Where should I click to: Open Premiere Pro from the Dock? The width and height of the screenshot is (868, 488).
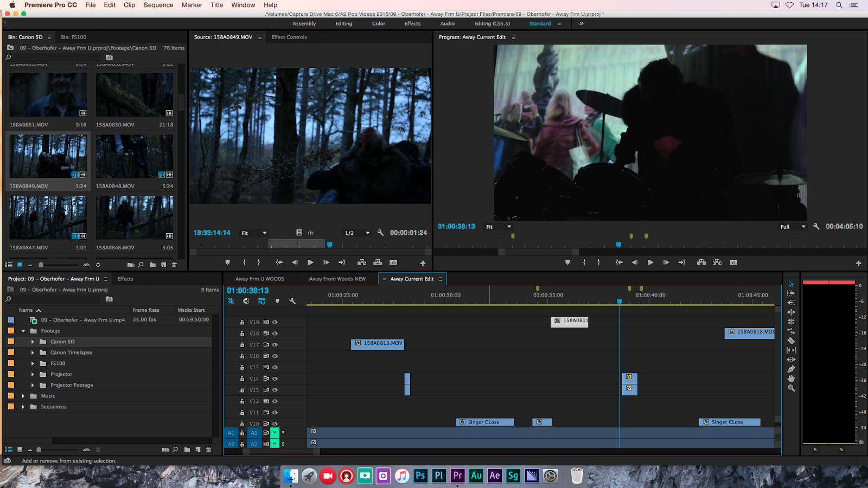click(x=457, y=476)
